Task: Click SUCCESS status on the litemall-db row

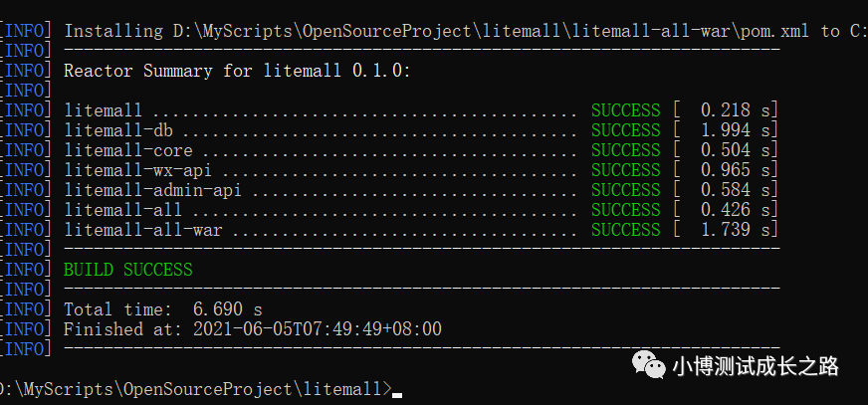Action: click(625, 130)
